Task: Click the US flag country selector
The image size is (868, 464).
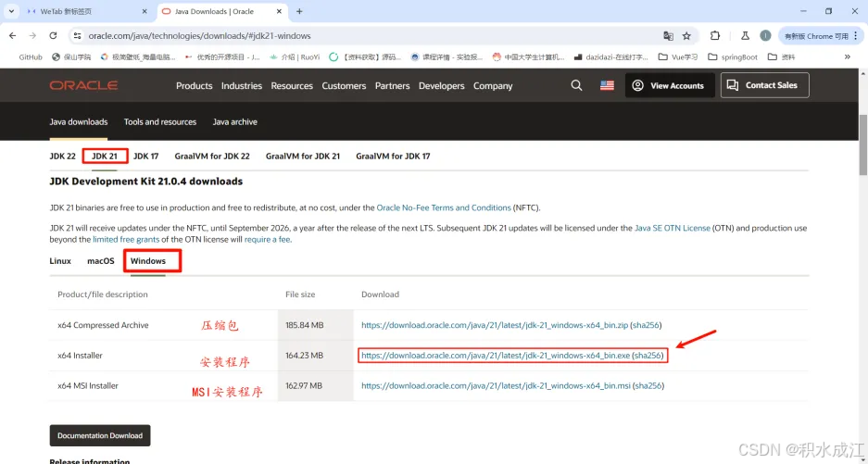Action: (x=607, y=86)
